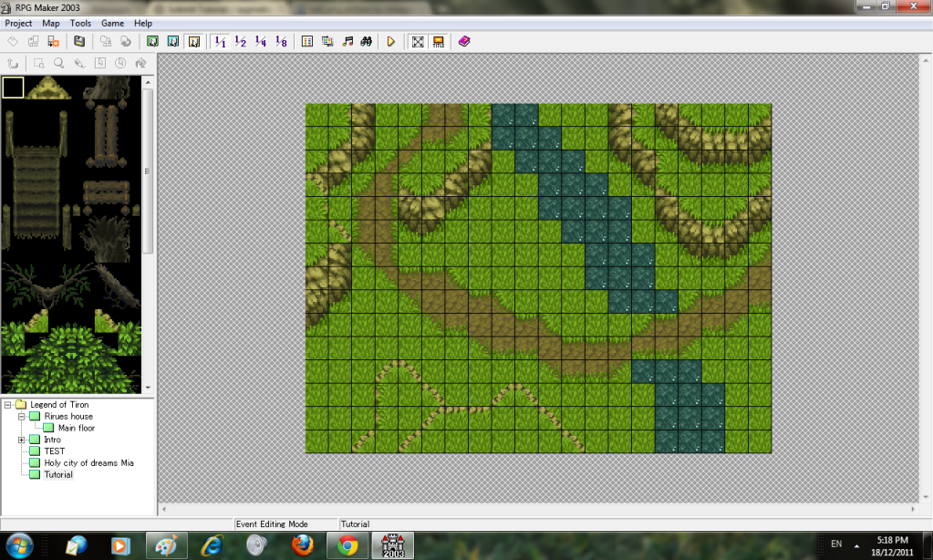Set map zoom to 1/8 scale
The width and height of the screenshot is (933, 560).
coord(281,42)
